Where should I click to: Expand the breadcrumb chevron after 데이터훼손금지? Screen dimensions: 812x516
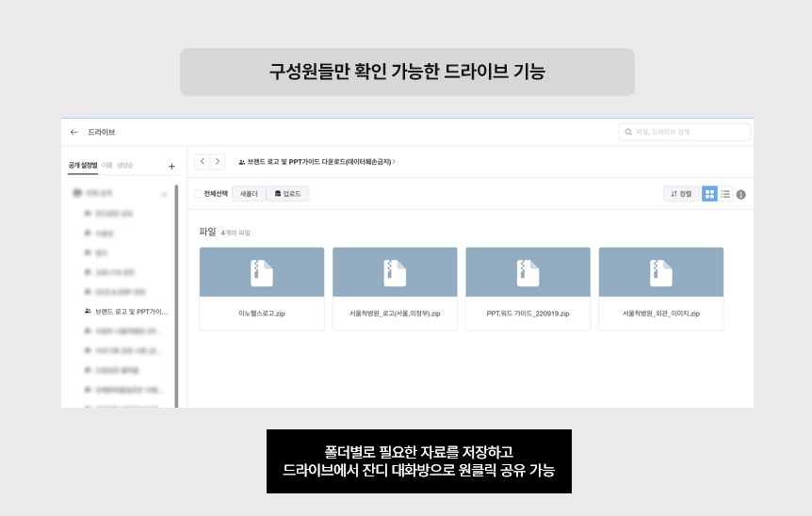click(394, 162)
